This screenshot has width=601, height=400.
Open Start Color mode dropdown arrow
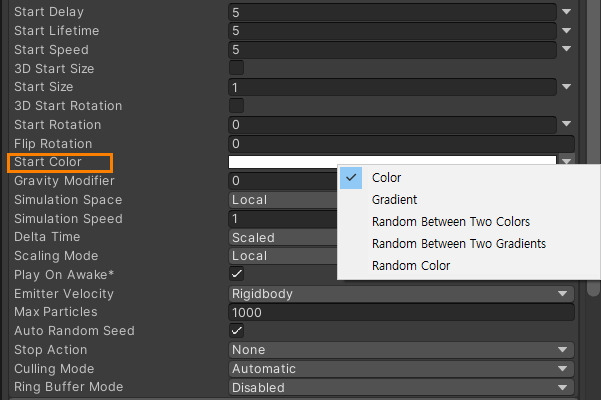coord(567,161)
